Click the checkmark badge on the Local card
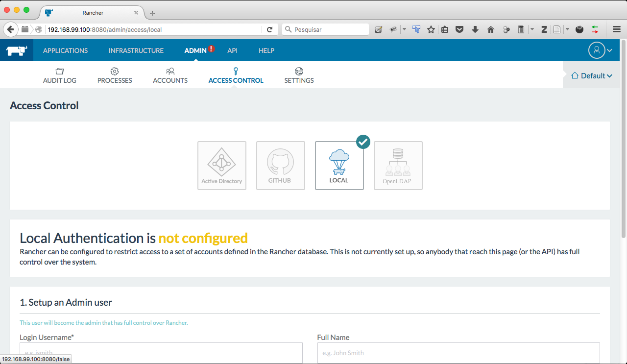627x364 pixels. coord(363,142)
